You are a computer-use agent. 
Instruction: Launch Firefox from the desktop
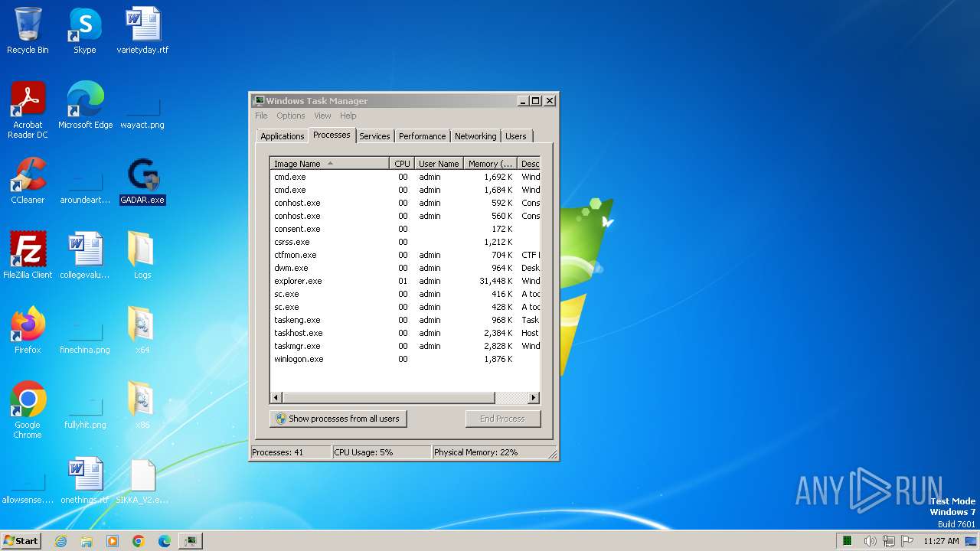pyautogui.click(x=28, y=331)
